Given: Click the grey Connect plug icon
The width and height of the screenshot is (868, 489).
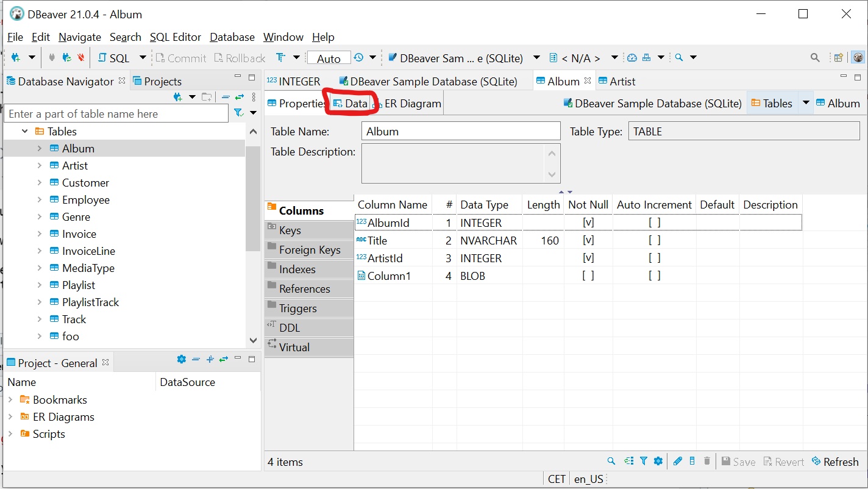Looking at the screenshot, I should click(52, 58).
